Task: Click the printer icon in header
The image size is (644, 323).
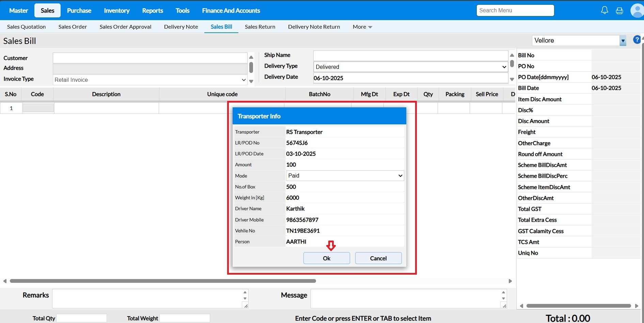Action: [x=619, y=11]
